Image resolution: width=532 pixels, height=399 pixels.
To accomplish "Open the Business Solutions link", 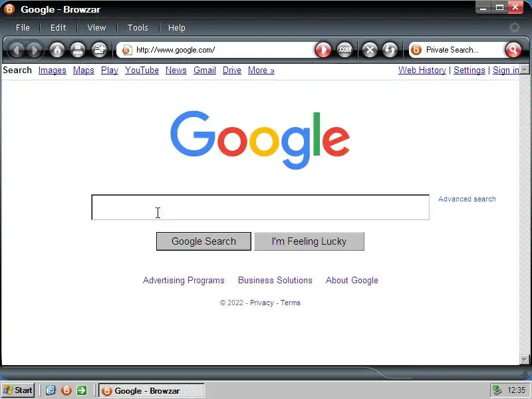I will coord(275,280).
